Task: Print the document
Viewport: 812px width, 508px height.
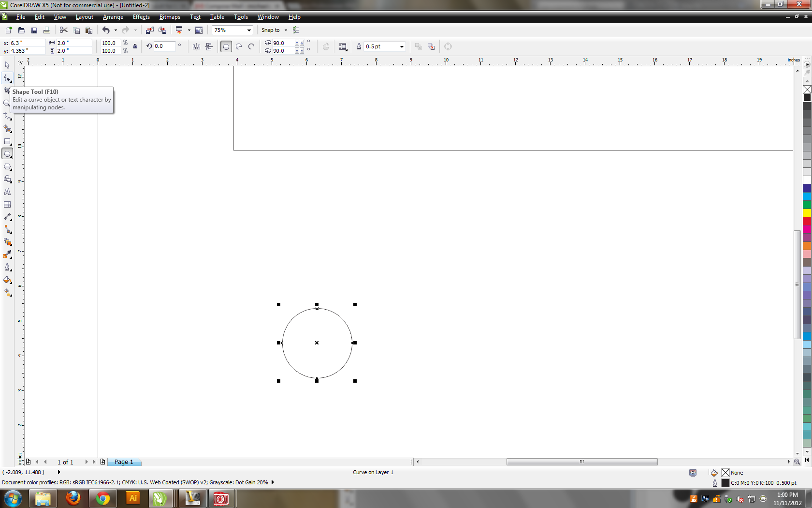Action: pyautogui.click(x=47, y=30)
